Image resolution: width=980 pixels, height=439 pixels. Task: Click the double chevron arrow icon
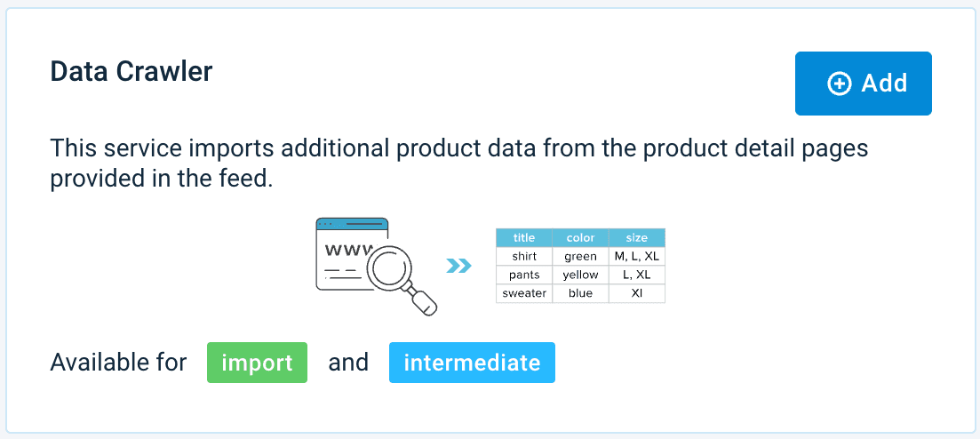click(x=458, y=265)
